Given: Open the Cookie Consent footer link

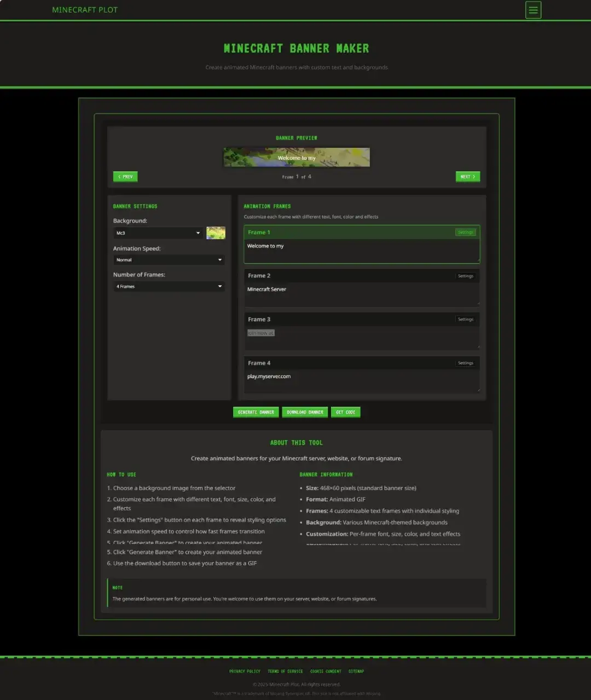Looking at the screenshot, I should pos(326,671).
